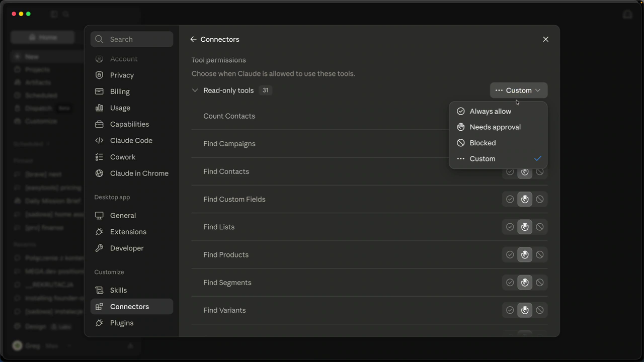Click New in the background sidebar
This screenshot has width=644, height=362.
(x=47, y=57)
